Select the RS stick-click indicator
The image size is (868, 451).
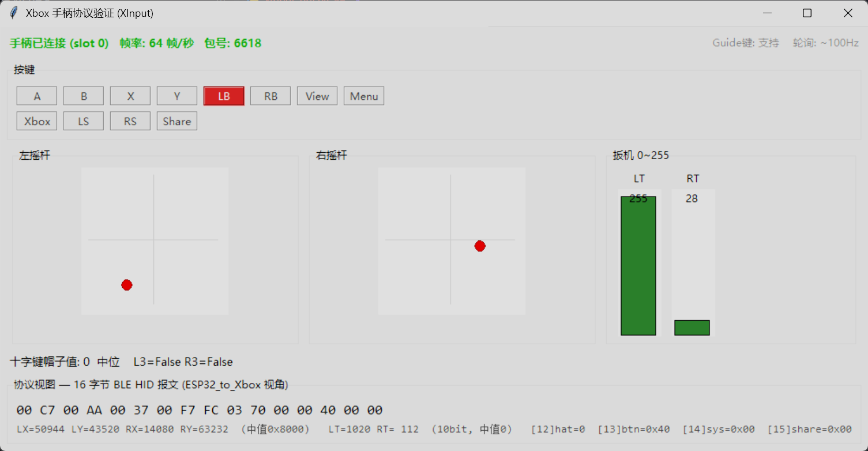(130, 121)
